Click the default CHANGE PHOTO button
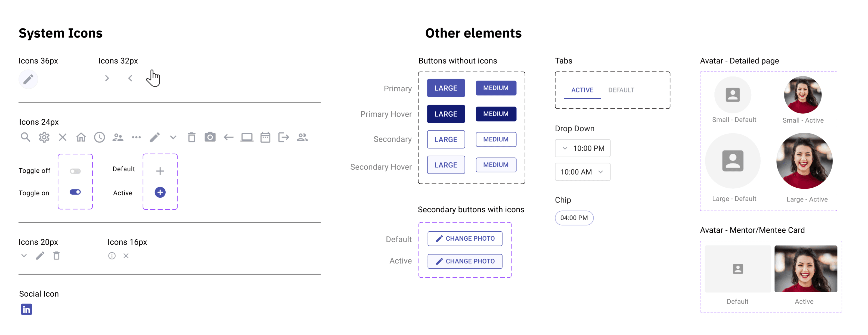The image size is (868, 335). click(465, 239)
